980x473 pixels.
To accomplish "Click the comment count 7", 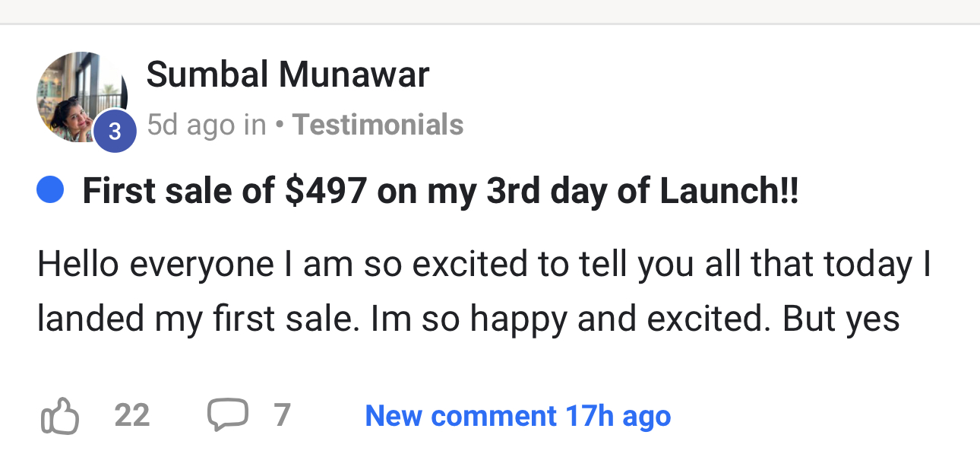I will [x=282, y=416].
